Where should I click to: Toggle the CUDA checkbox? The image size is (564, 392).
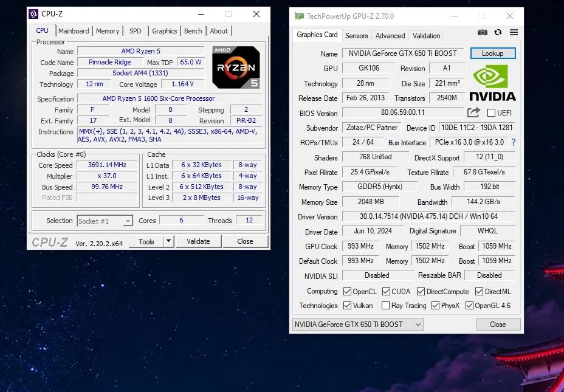tap(386, 291)
